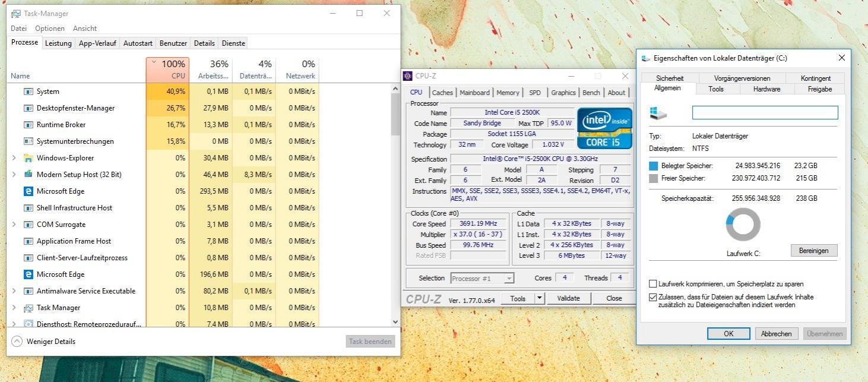Click the Task-Manager title bar icon

[15, 13]
